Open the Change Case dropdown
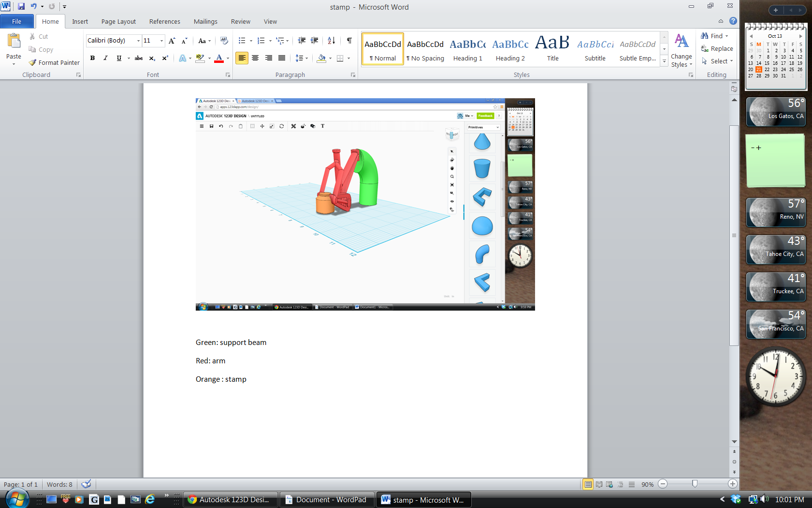Viewport: 812px width, 508px height. pos(204,41)
